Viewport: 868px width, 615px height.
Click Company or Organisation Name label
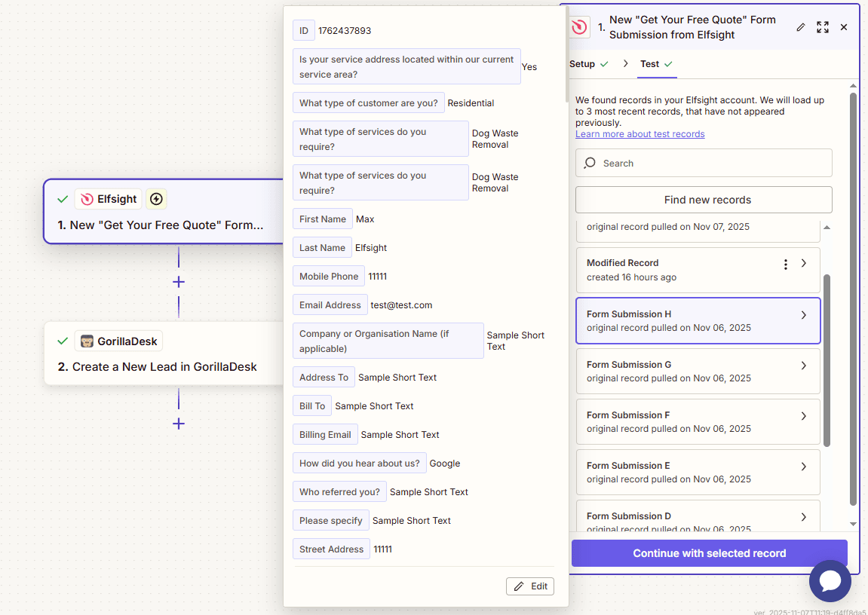click(x=388, y=341)
